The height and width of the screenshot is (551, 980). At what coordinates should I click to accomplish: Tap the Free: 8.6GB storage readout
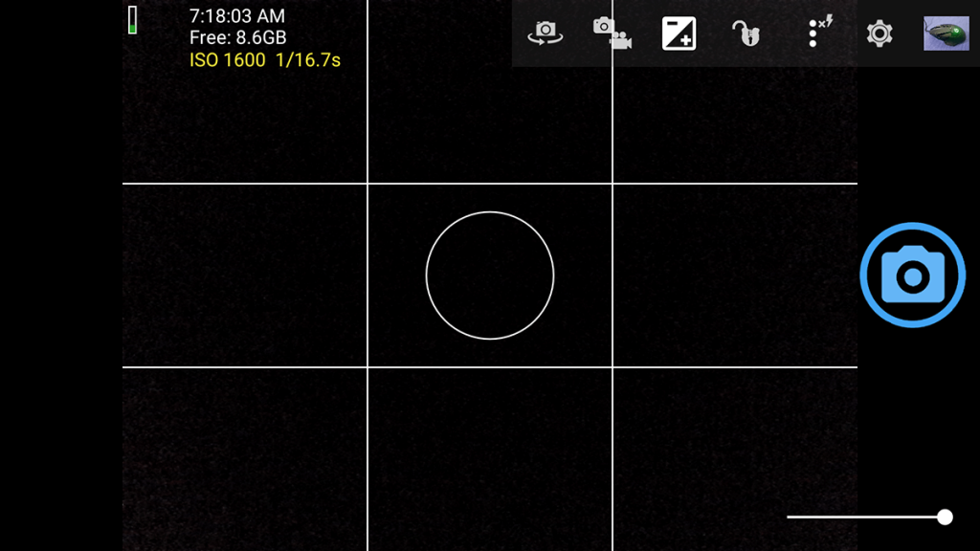click(237, 38)
